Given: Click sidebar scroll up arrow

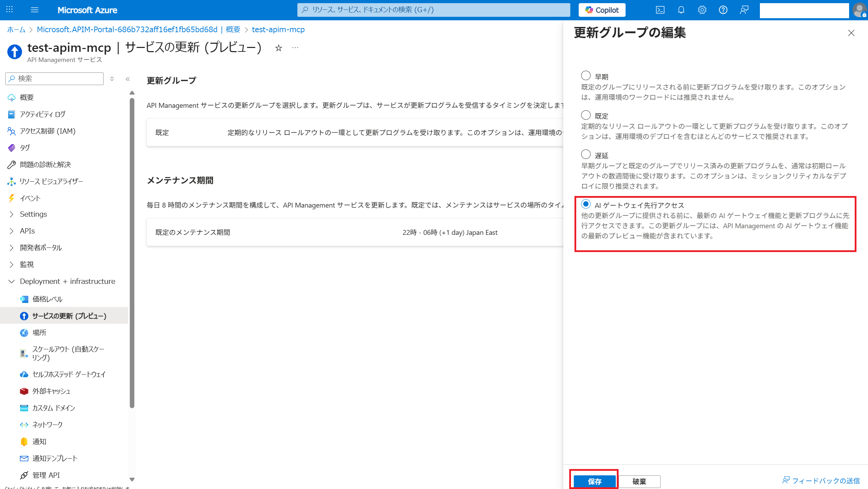Looking at the screenshot, I should (x=132, y=93).
